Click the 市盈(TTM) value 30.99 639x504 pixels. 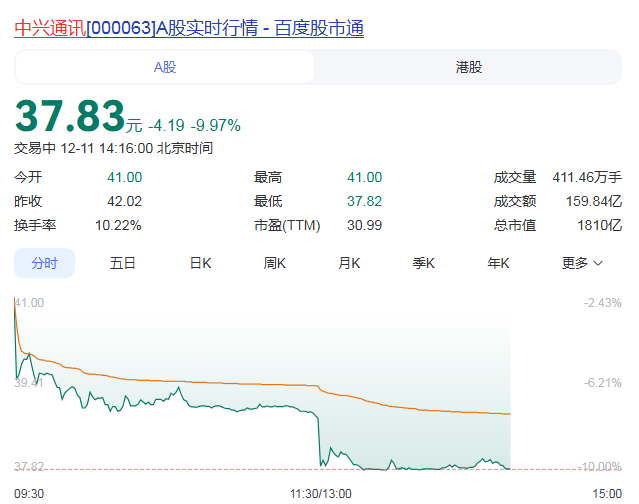click(364, 225)
